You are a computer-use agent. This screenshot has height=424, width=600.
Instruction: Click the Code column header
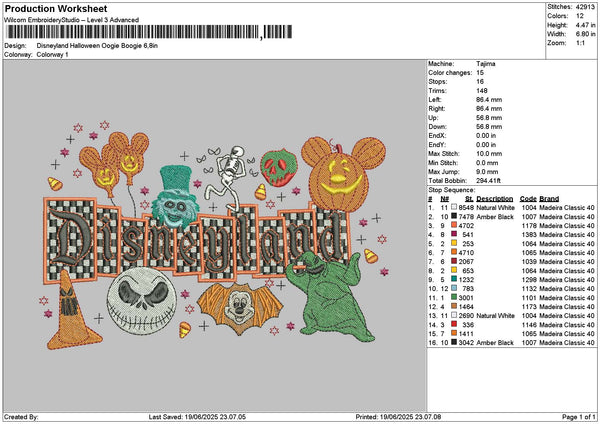(x=528, y=198)
